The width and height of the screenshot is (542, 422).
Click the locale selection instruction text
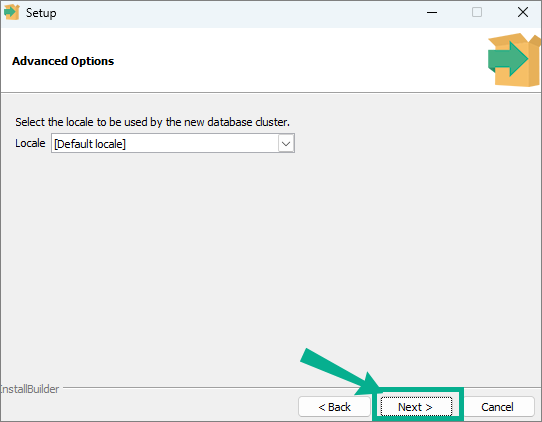pos(152,122)
